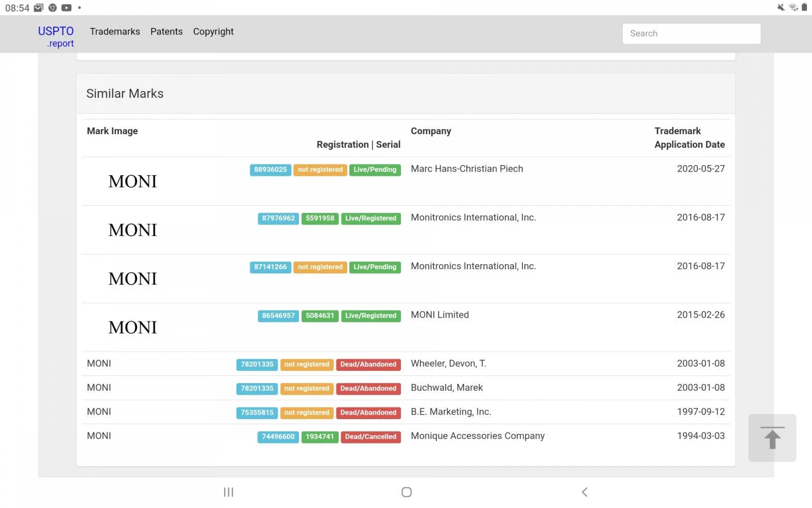Tap the Android home button
This screenshot has height=508, width=812.
click(x=407, y=492)
